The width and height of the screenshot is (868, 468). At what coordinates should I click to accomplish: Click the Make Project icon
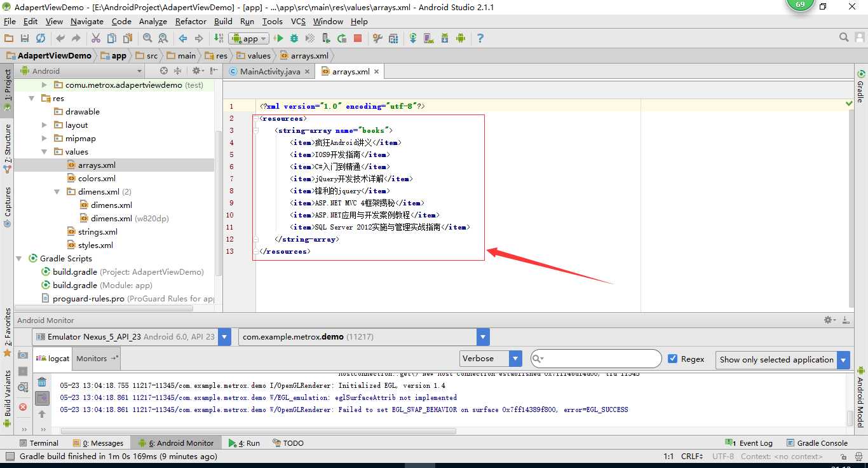[x=219, y=39]
